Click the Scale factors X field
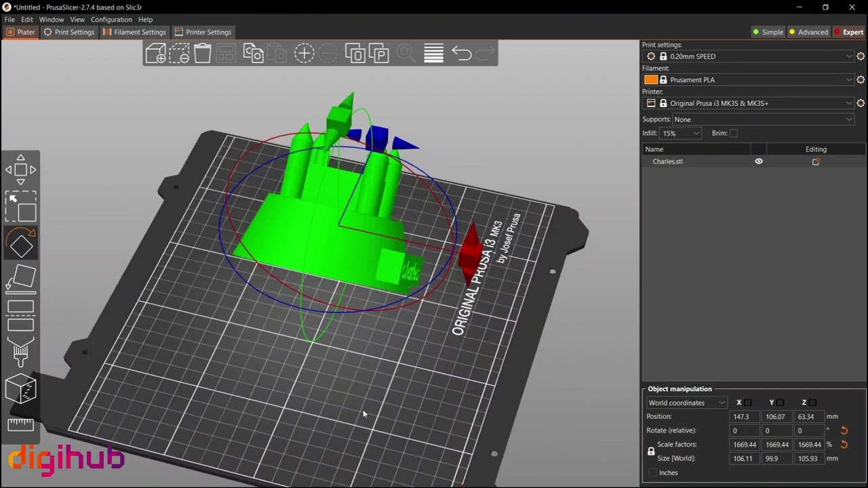Image resolution: width=868 pixels, height=488 pixels. pyautogui.click(x=744, y=445)
